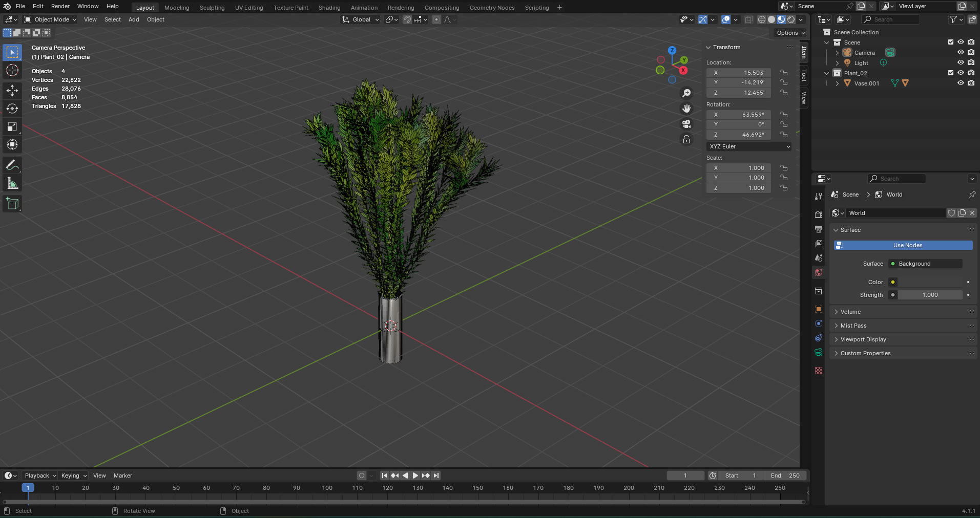980x518 pixels.
Task: Hide the Camera in viewport
Action: pos(961,52)
